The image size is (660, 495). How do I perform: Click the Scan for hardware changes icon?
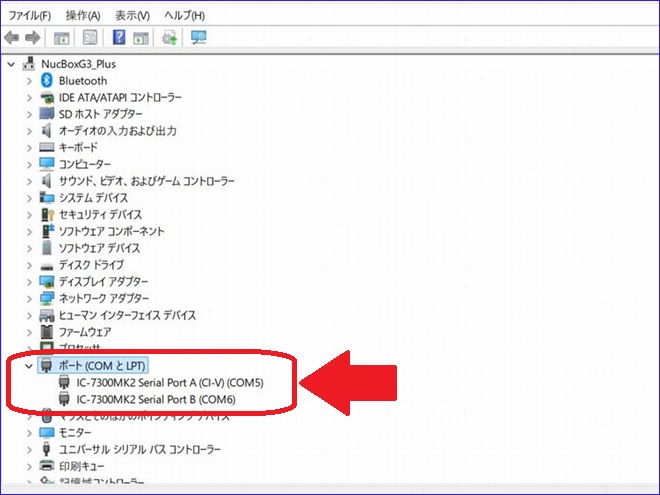click(x=198, y=38)
